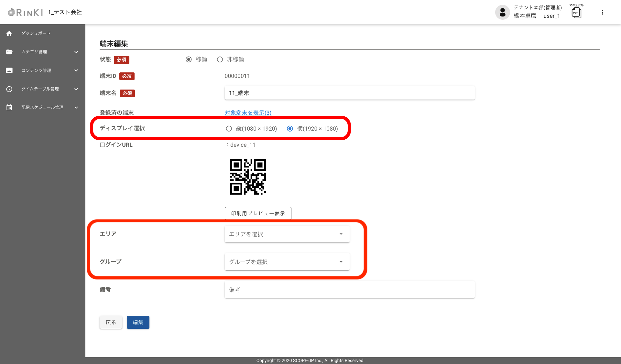Click the home icon for the Dashboard
Image resolution: width=621 pixels, height=364 pixels.
(9, 33)
